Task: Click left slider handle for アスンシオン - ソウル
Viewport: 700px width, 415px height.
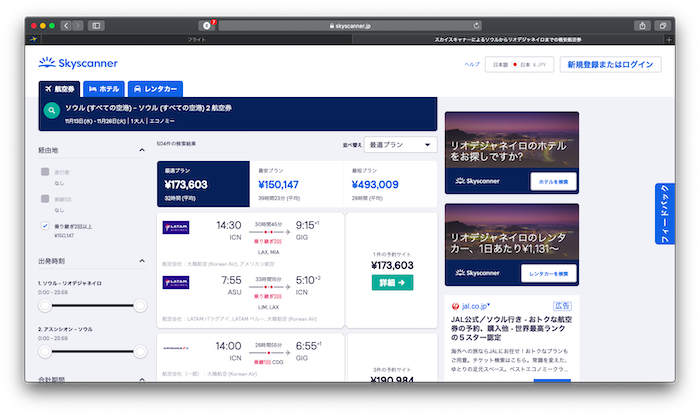Action: (45, 352)
